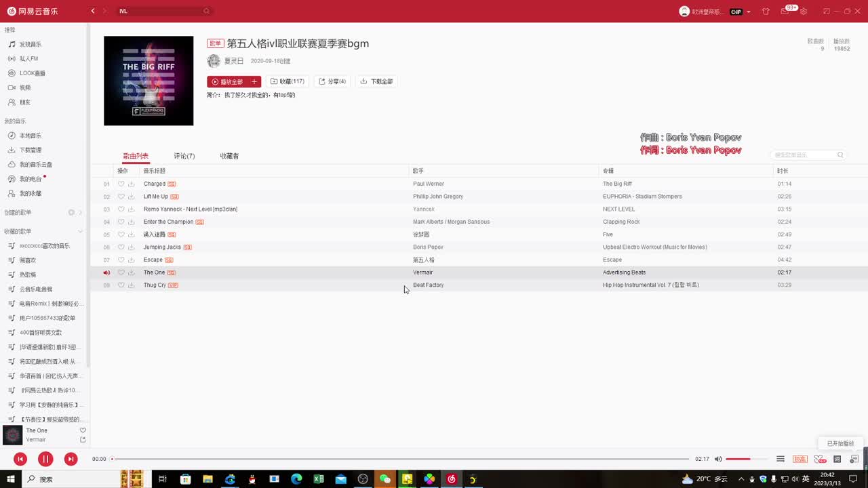868x488 pixels.
Task: Click The Big Riff playlist cover
Action: [x=149, y=81]
